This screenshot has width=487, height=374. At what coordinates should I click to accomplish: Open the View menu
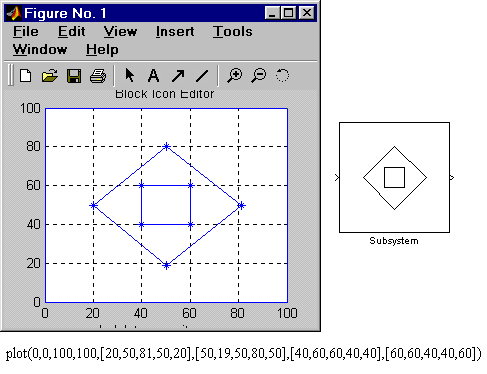(120, 32)
